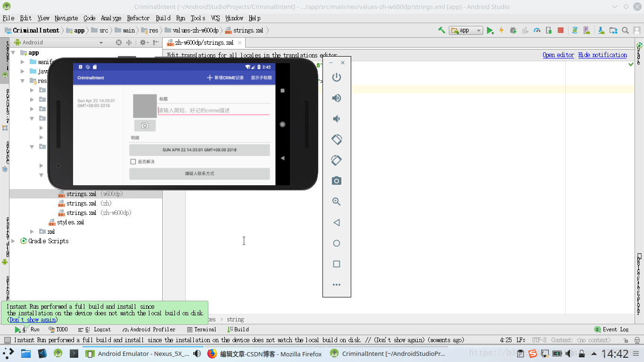
Task: Tap emulator sidebar Overview square icon
Action: pyautogui.click(x=337, y=264)
